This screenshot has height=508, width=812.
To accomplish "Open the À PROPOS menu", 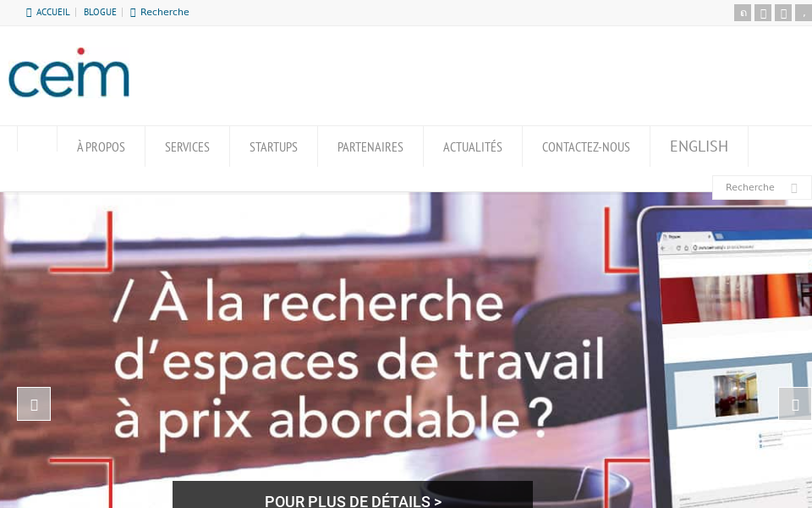I will tap(101, 146).
